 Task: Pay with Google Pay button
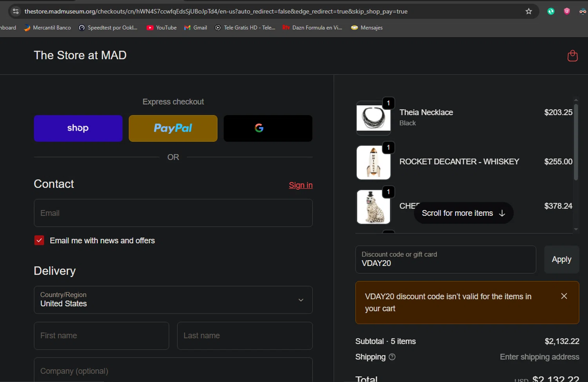pos(268,128)
